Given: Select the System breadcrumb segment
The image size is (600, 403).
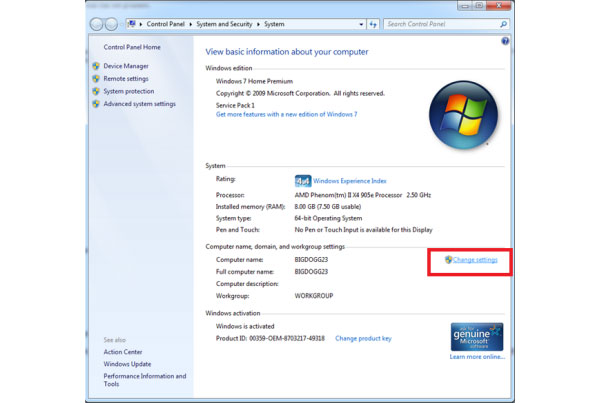Looking at the screenshot, I should [274, 24].
